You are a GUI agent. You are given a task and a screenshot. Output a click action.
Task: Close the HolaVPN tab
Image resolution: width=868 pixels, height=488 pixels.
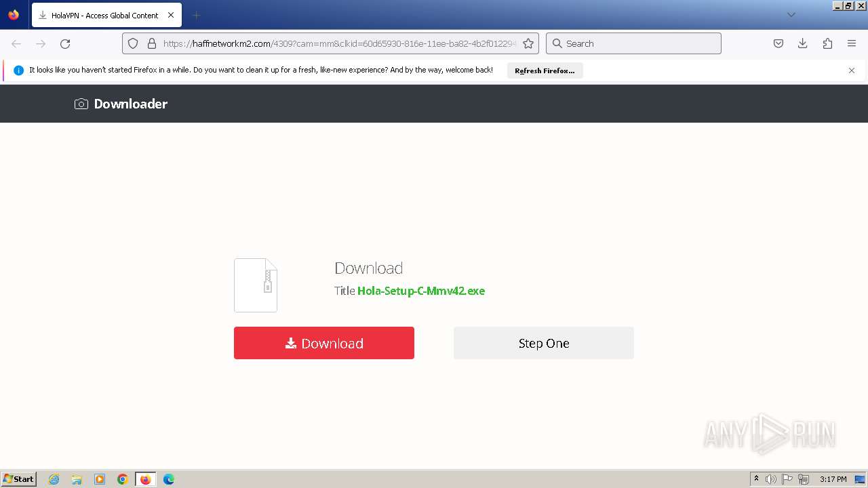(170, 15)
